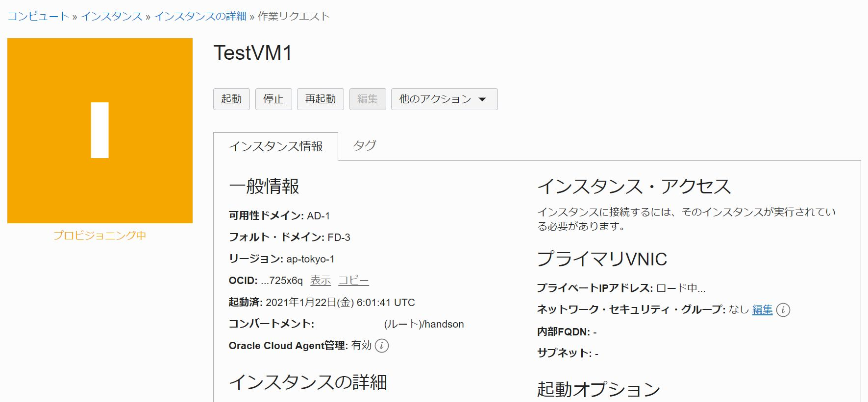
Task: Switch to the タグ tab
Action: pos(364,146)
